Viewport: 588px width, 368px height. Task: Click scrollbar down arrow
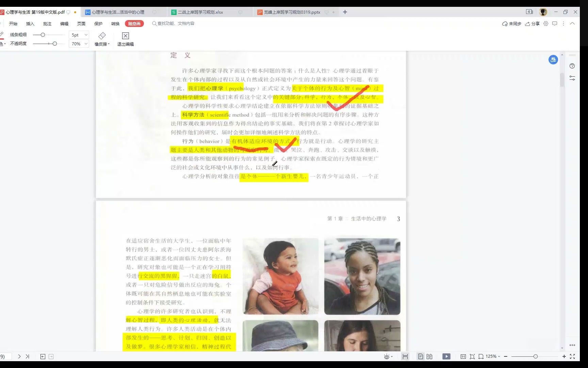[x=562, y=348]
